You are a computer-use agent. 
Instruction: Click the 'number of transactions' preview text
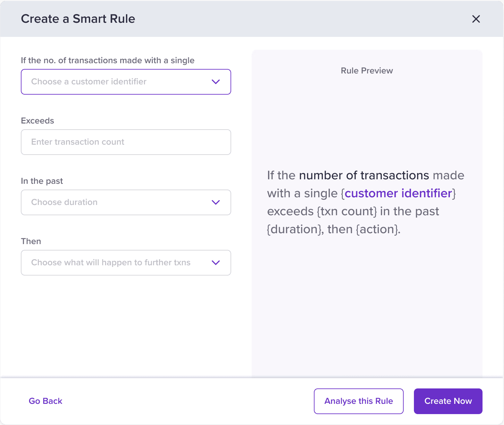click(x=364, y=175)
